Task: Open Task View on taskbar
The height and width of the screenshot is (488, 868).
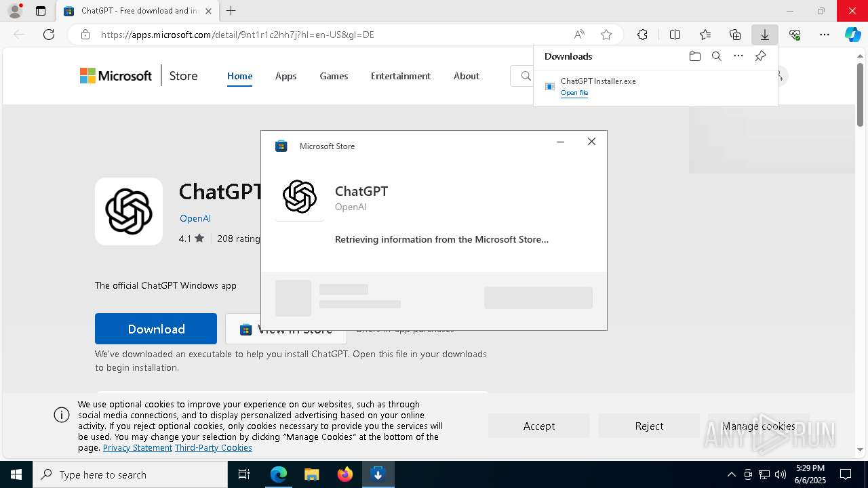Action: [244, 474]
